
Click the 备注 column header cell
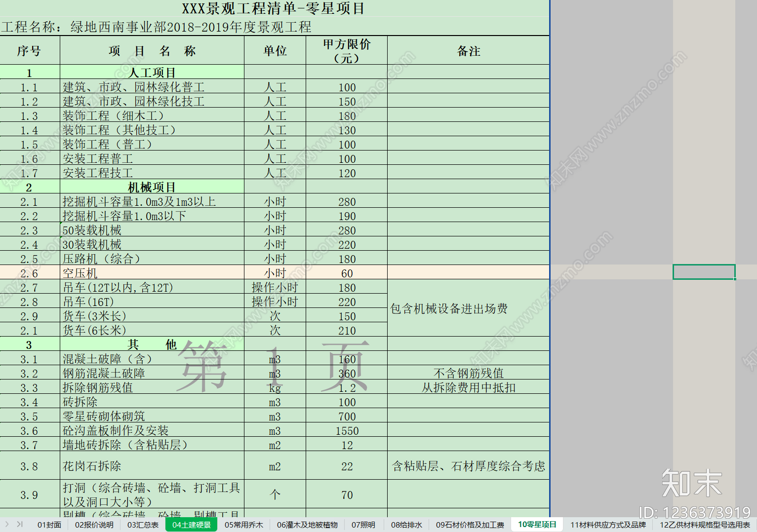pyautogui.click(x=469, y=50)
